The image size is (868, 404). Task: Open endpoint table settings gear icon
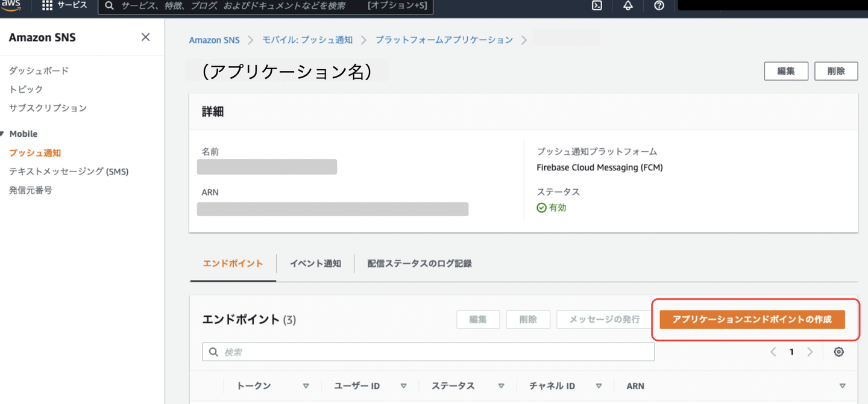tap(838, 352)
